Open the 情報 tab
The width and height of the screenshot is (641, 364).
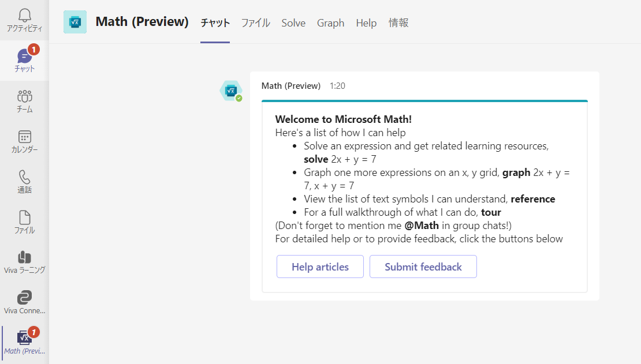pos(398,22)
